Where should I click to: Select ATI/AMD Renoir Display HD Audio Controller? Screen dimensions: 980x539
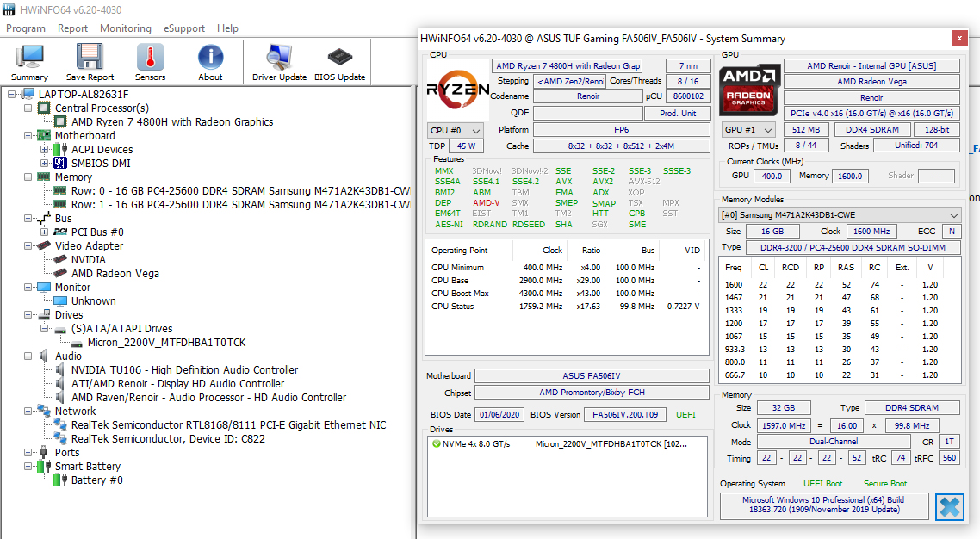point(177,383)
